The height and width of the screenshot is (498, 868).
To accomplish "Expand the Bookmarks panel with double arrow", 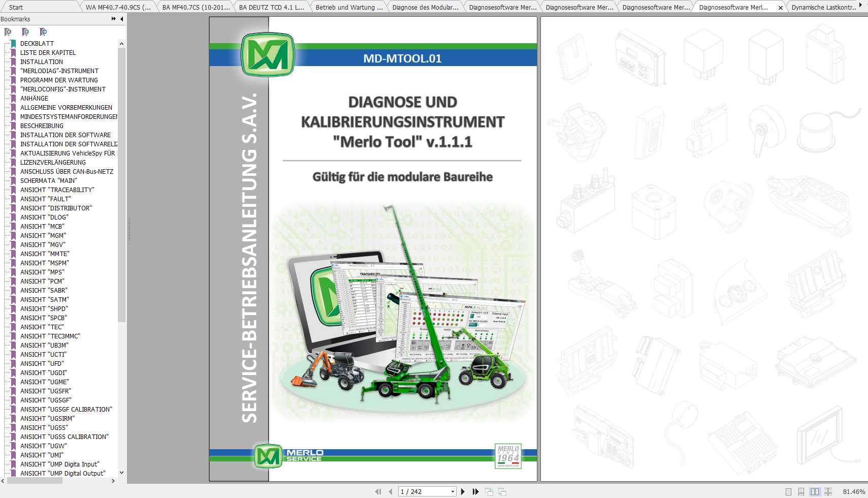I will point(113,19).
